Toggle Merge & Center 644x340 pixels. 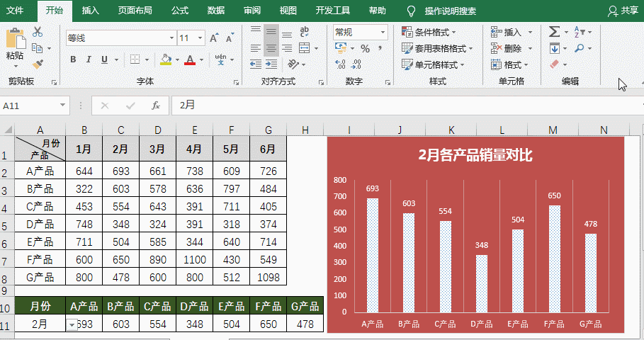pos(305,48)
